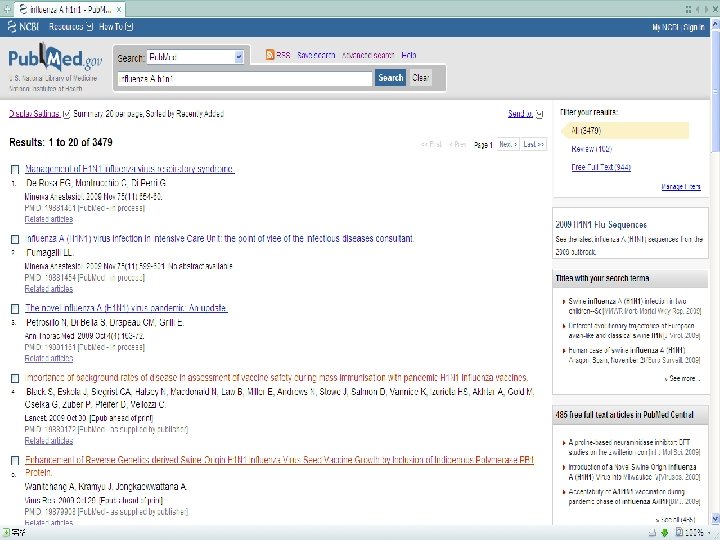Select the Free Full Text filter
This screenshot has height=540, width=720.
point(601,167)
